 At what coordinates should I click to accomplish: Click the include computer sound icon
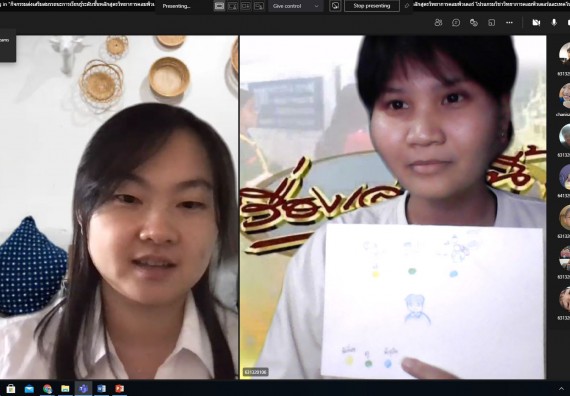click(x=335, y=6)
